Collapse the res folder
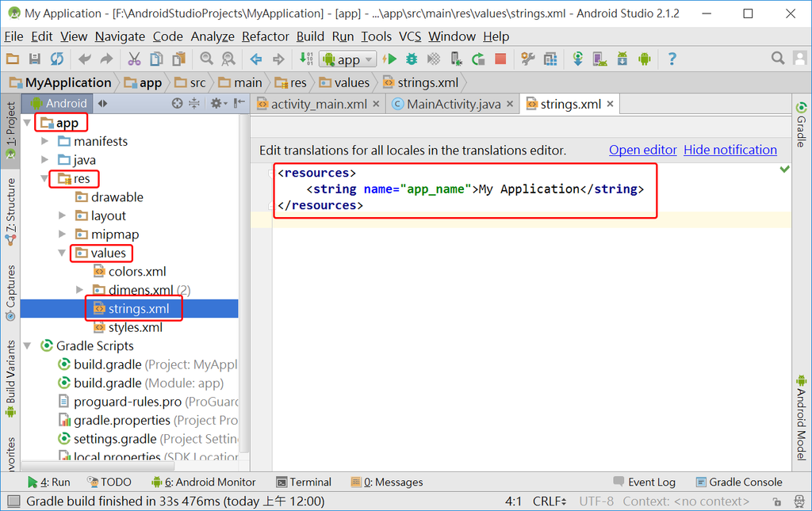The height and width of the screenshot is (511, 812). coord(45,178)
